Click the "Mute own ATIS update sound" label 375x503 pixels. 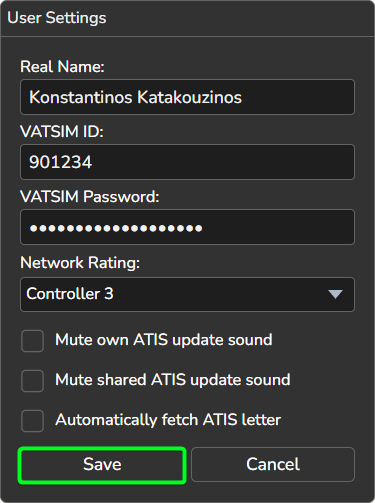[164, 340]
